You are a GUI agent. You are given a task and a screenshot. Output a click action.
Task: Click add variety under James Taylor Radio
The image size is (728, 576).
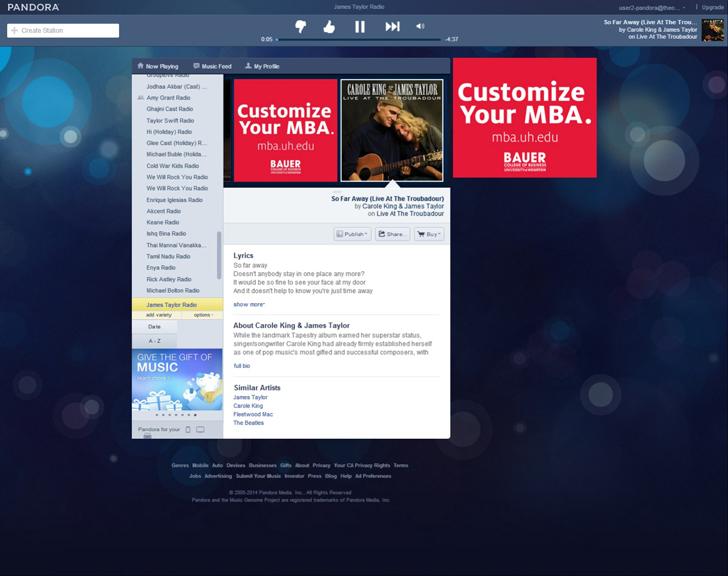point(159,315)
